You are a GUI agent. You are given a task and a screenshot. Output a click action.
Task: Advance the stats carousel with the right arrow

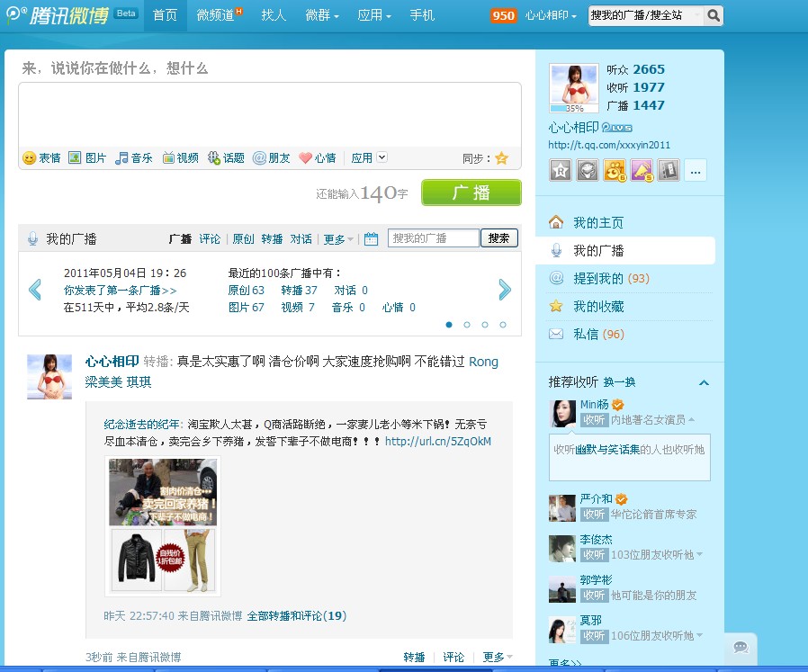tap(505, 289)
